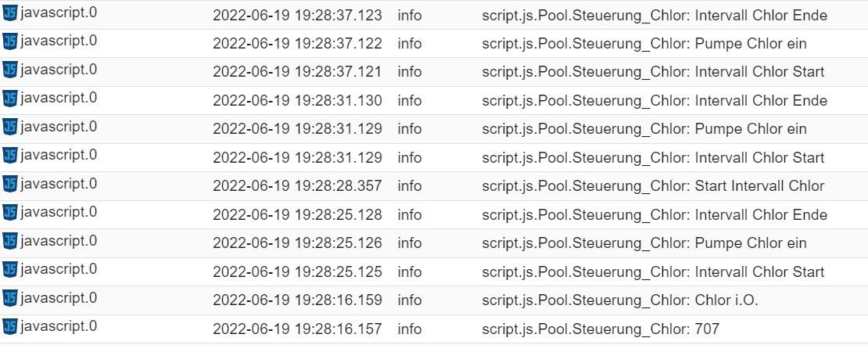Click the JS icon in the 19:28:37.122 row
The width and height of the screenshot is (868, 345).
pyautogui.click(x=10, y=41)
